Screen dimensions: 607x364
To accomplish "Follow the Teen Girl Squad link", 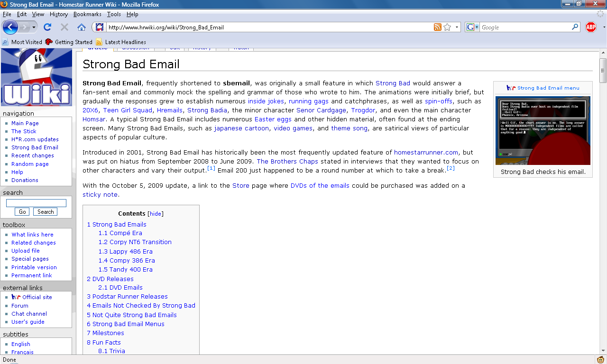I will [128, 110].
